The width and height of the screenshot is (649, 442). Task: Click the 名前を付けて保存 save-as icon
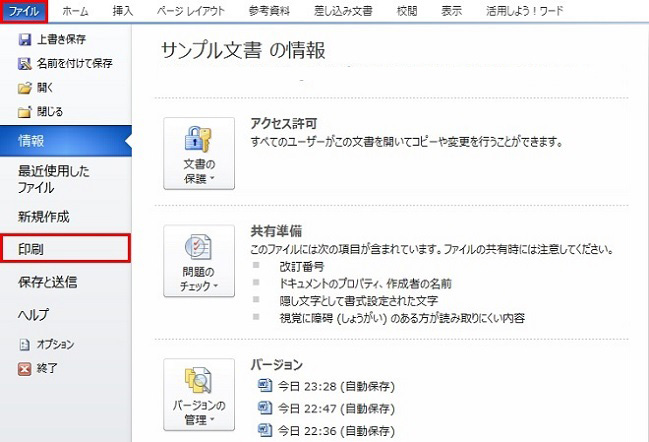[x=24, y=63]
